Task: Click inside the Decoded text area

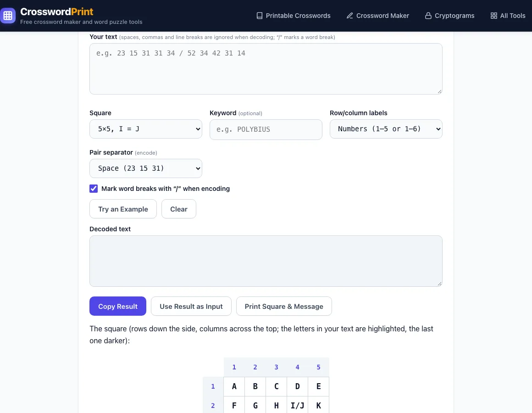Action: (266, 261)
